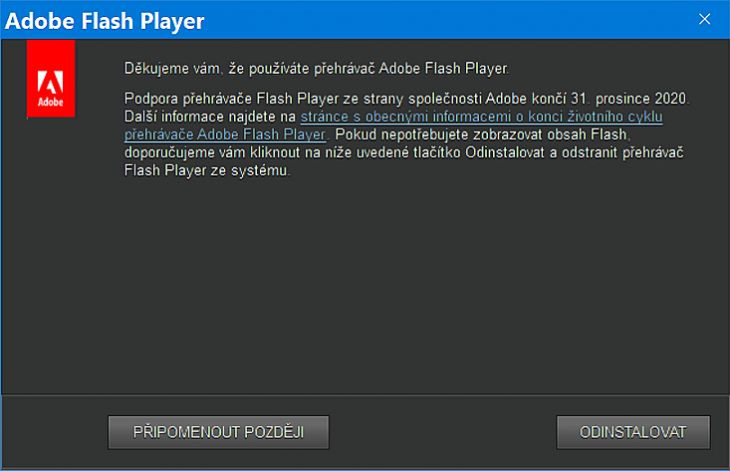Open the link starting with 'stránce s obecnými informacemi'
Viewport: 730px width, 471px height.
tap(481, 116)
